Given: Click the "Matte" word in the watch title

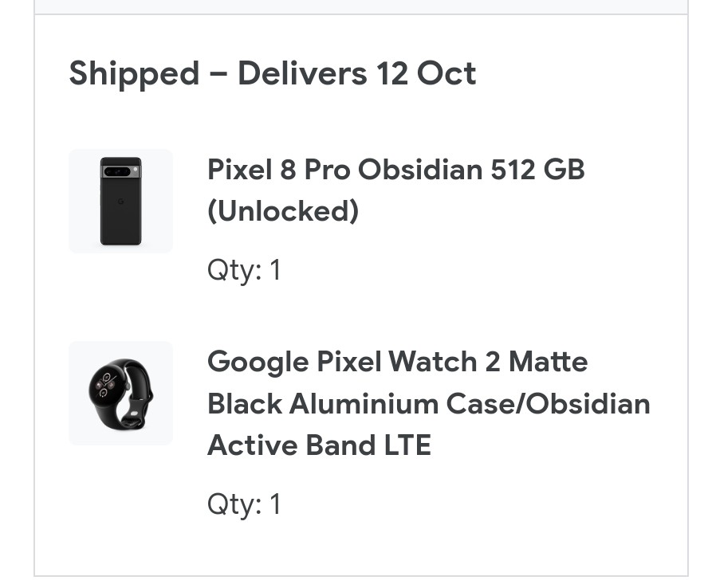Looking at the screenshot, I should [548, 362].
